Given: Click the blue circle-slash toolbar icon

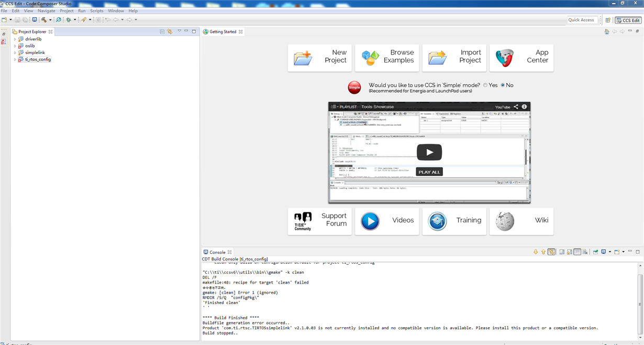Looking at the screenshot, I should pyautogui.click(x=59, y=20).
